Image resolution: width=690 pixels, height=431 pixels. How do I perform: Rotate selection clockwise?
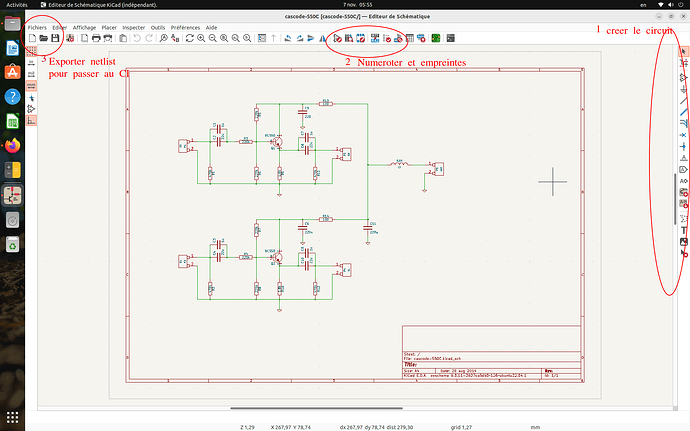[x=299, y=38]
